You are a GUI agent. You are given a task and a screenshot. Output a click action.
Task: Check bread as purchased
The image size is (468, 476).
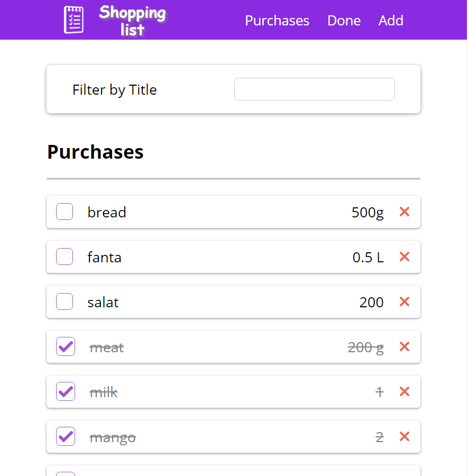pos(64,211)
